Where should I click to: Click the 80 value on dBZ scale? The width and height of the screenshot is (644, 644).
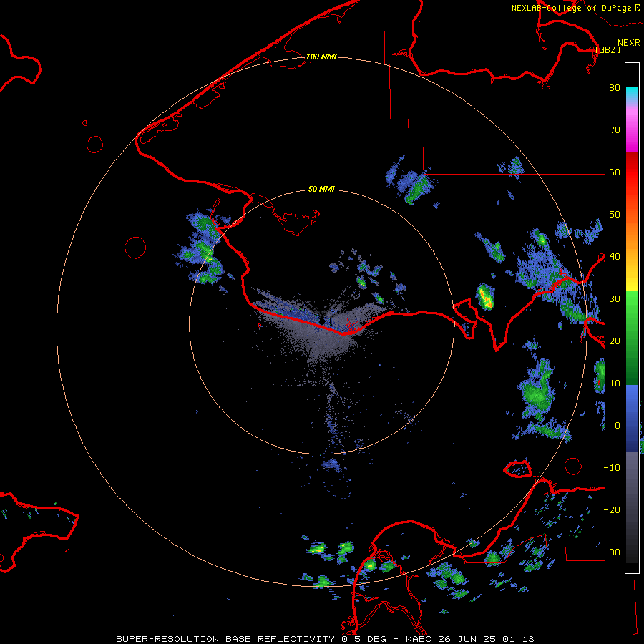point(615,88)
